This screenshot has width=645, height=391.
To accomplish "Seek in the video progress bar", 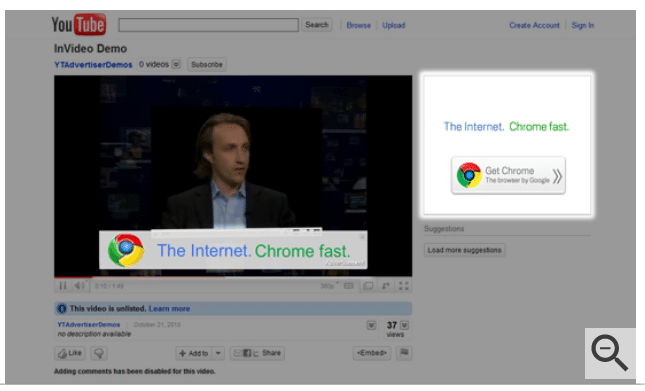I will coord(233,277).
